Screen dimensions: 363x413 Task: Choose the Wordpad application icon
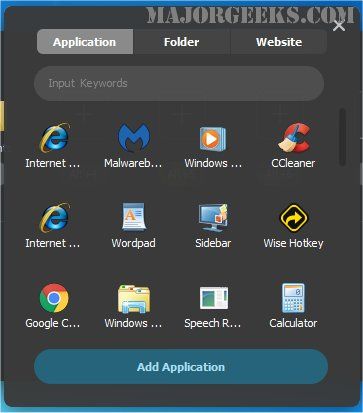pyautogui.click(x=133, y=217)
